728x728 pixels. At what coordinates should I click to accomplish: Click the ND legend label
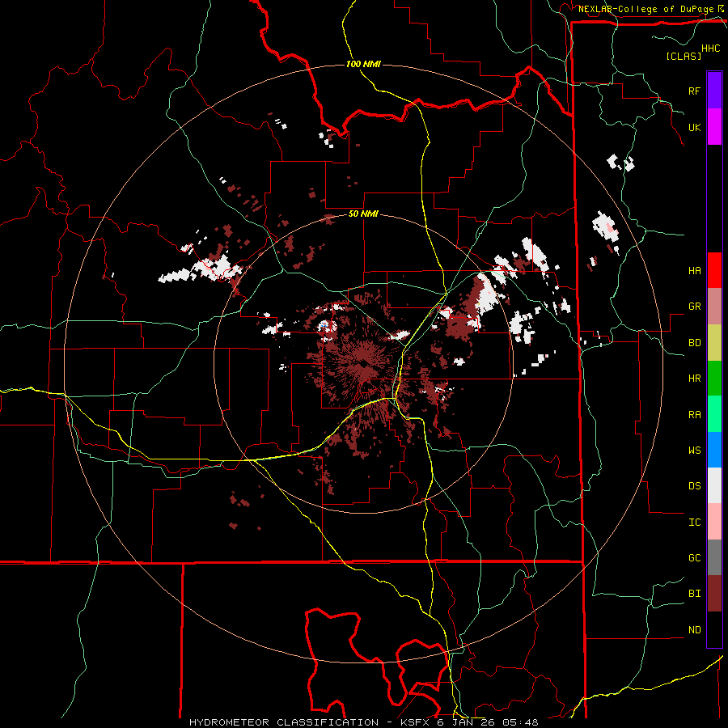[x=694, y=630]
